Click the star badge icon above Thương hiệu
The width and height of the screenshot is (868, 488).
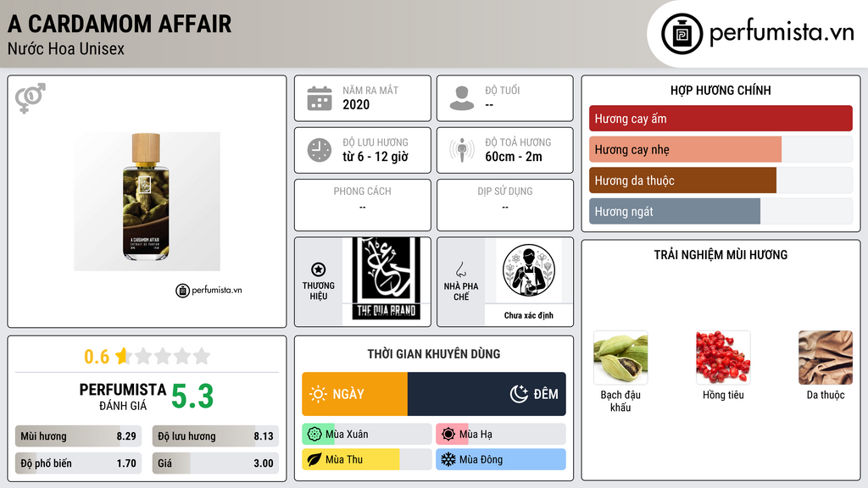(x=319, y=269)
